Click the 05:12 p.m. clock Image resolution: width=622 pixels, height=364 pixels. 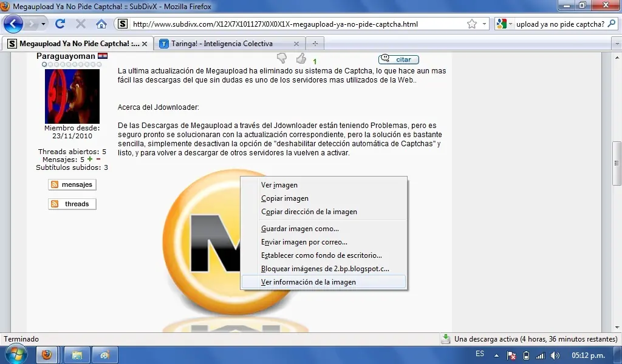(588, 356)
